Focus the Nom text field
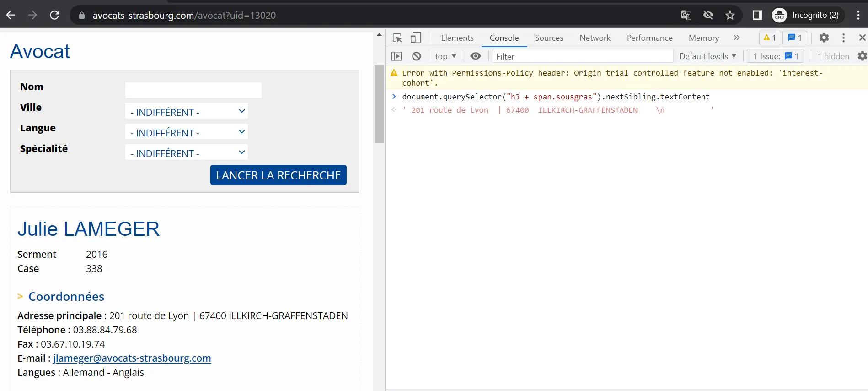This screenshot has width=868, height=391. 193,90
